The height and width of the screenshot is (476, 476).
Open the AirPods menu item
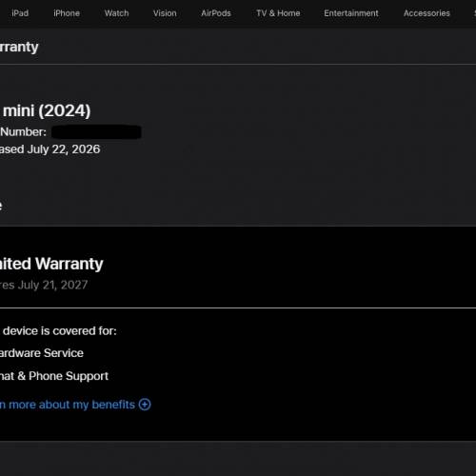pos(216,13)
